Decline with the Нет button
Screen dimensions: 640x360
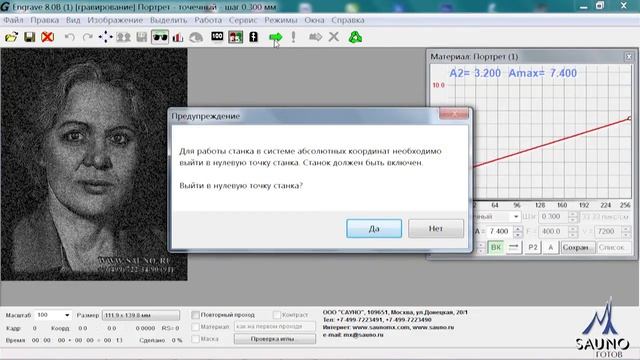pos(436,229)
